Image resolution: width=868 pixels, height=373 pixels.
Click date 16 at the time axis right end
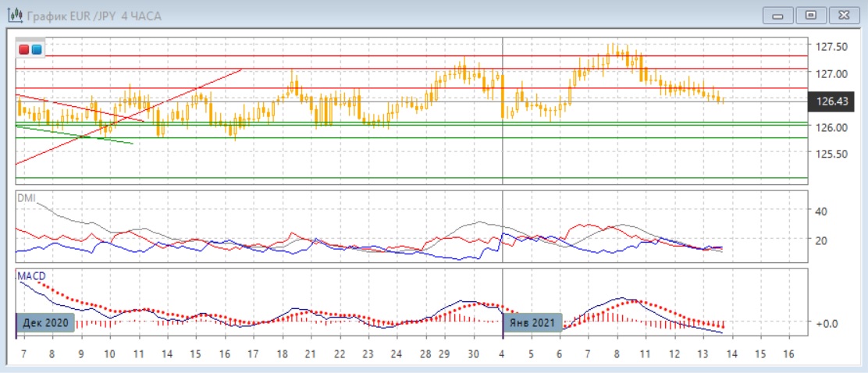[787, 353]
